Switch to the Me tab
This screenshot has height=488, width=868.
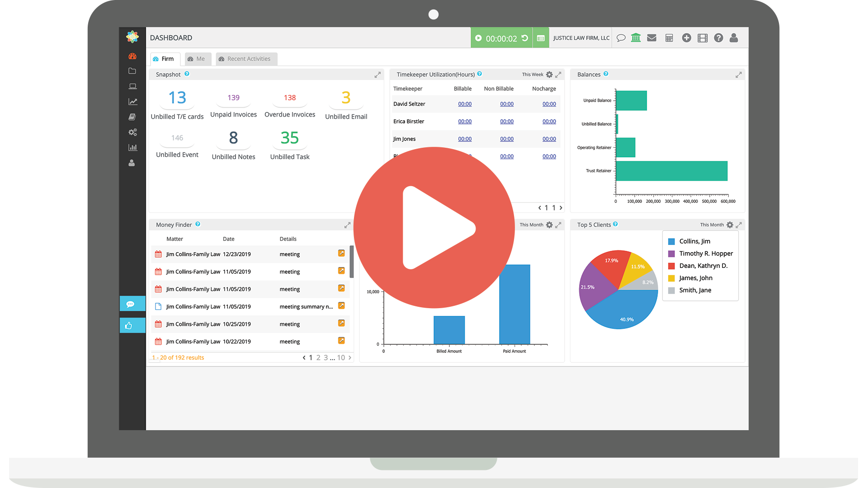pos(200,58)
